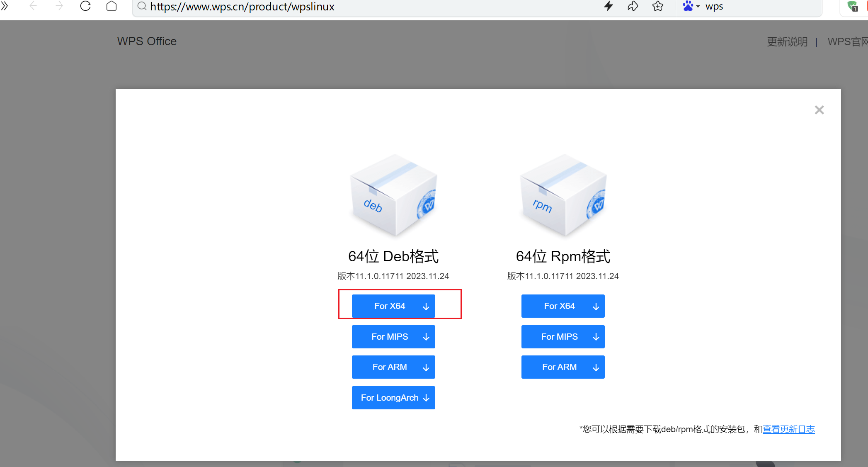
Task: Download Deb package For MIPS
Action: click(x=393, y=337)
